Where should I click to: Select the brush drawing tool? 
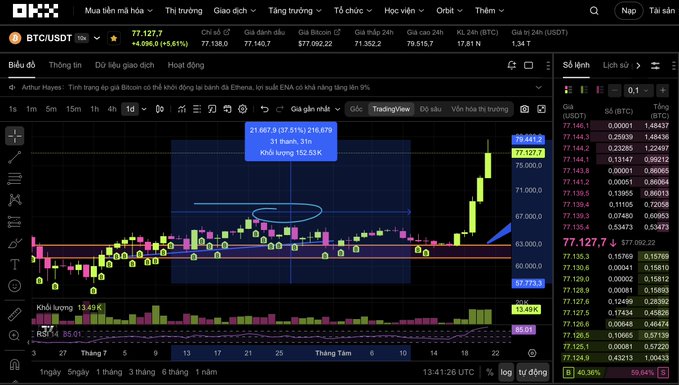pos(15,243)
